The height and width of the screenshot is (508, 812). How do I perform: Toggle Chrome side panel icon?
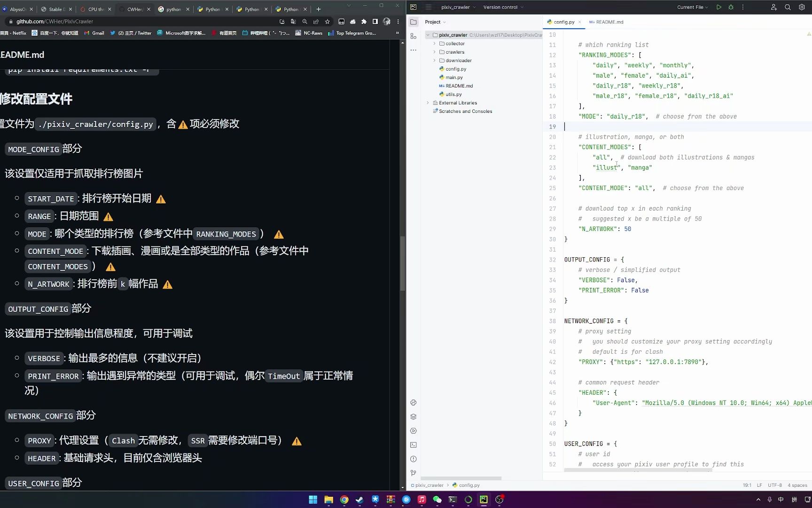tap(375, 22)
